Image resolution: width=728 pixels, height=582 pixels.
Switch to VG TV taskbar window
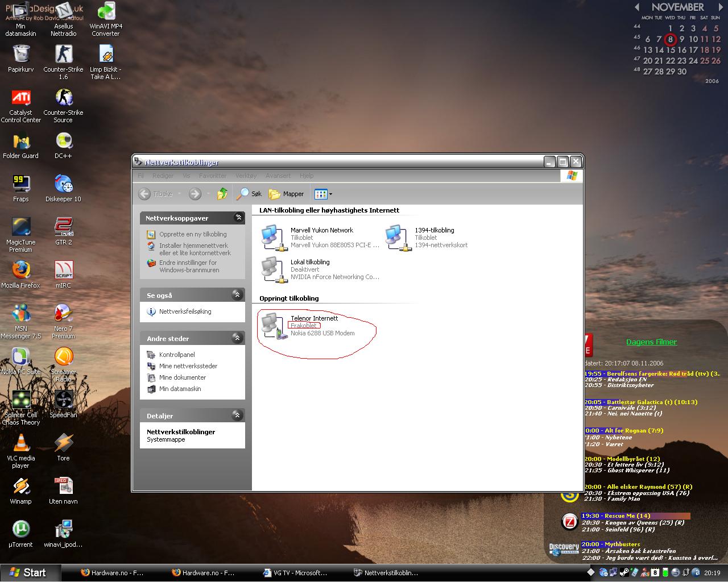[x=296, y=573]
